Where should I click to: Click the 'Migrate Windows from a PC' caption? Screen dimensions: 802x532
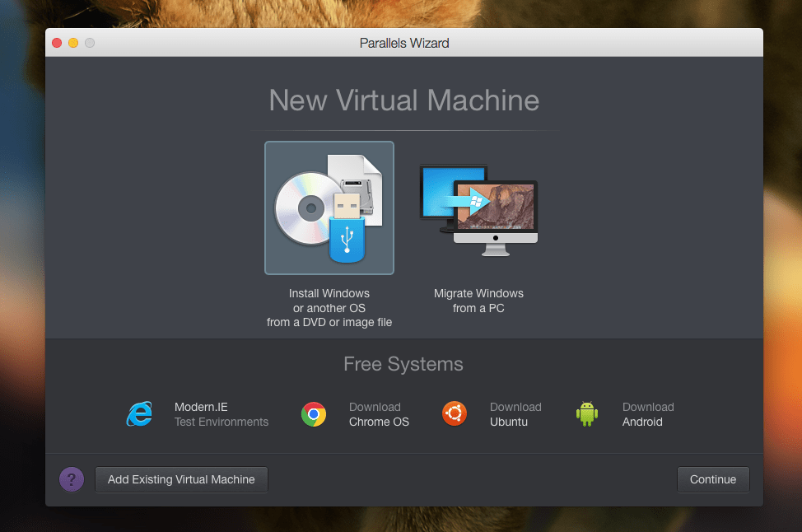(478, 301)
